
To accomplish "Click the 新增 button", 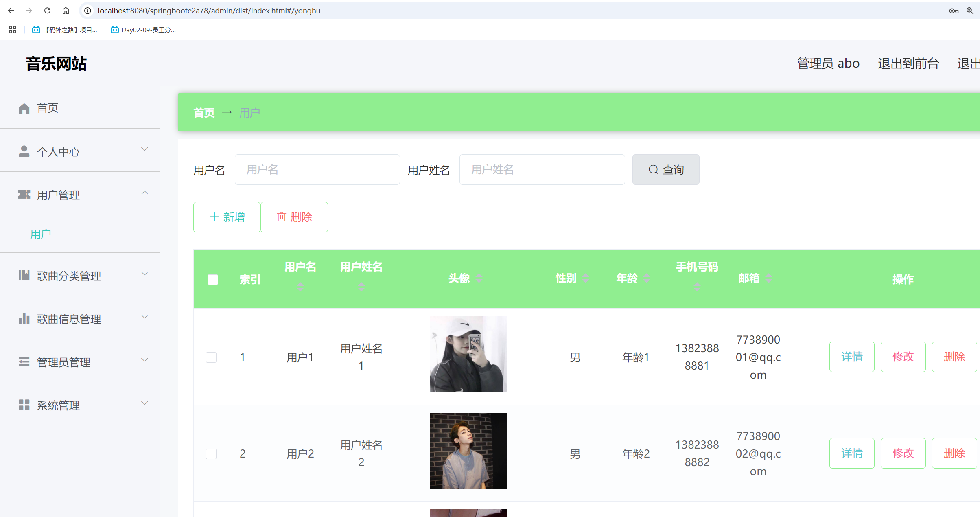I will [x=227, y=217].
